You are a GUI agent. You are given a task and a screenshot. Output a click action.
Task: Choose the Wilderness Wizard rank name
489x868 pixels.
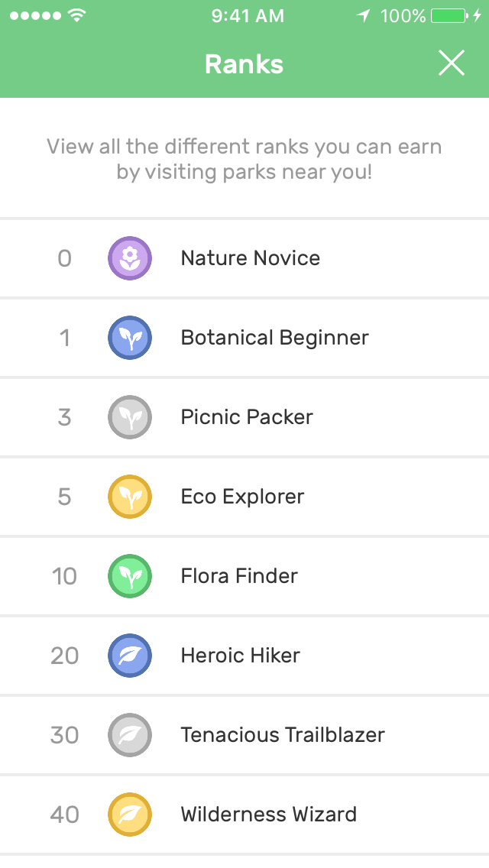click(x=268, y=815)
